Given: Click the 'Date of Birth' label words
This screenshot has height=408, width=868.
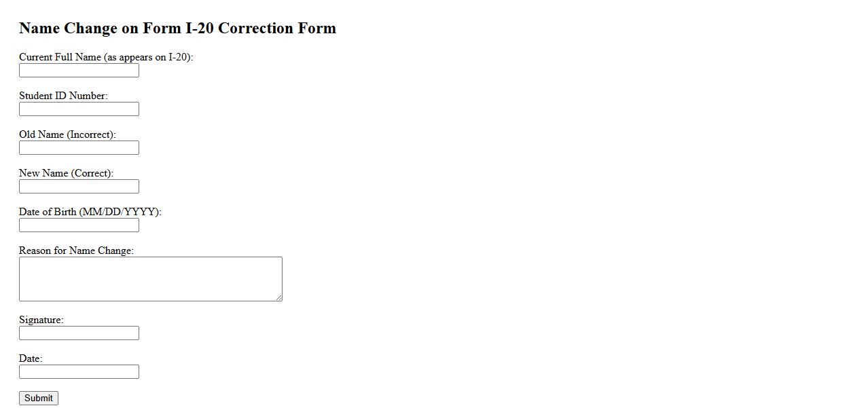Looking at the screenshot, I should coord(48,212).
